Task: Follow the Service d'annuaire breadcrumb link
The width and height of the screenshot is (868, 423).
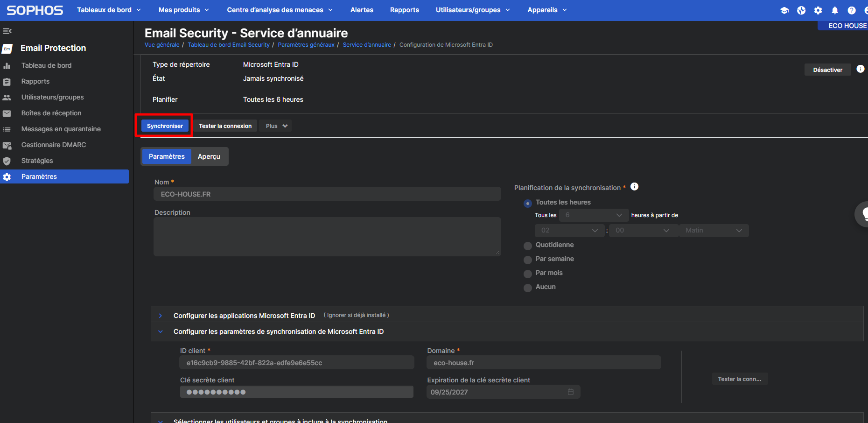Action: (367, 45)
